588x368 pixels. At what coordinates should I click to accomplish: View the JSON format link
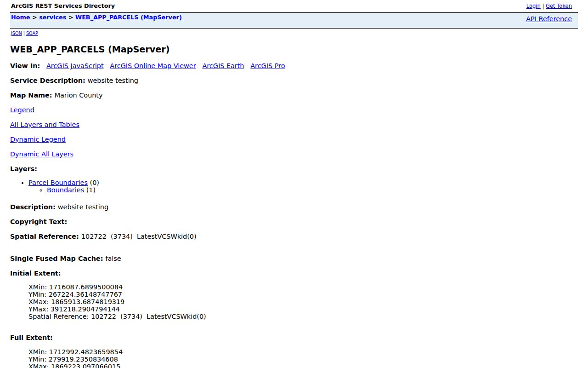point(17,33)
